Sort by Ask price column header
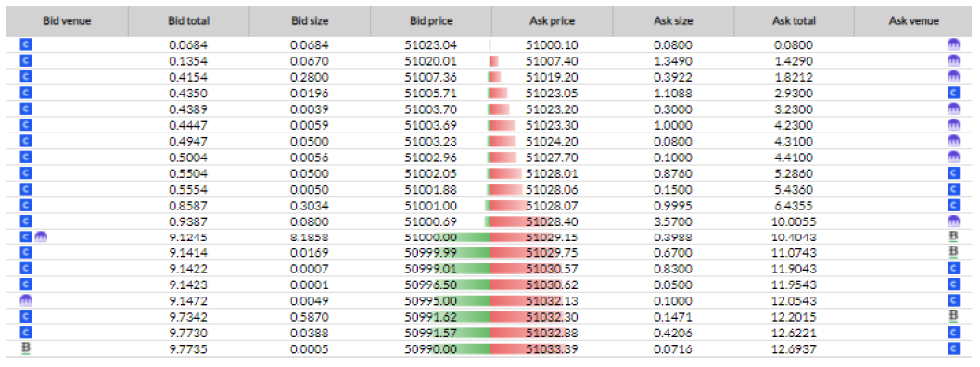The image size is (980, 367). point(552,20)
